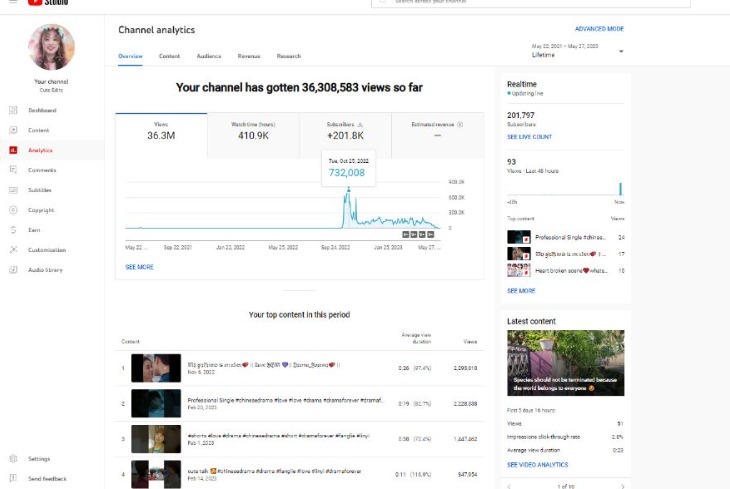Image resolution: width=730 pixels, height=489 pixels.
Task: Click Send feedback icon in sidebar
Action: pos(13,478)
